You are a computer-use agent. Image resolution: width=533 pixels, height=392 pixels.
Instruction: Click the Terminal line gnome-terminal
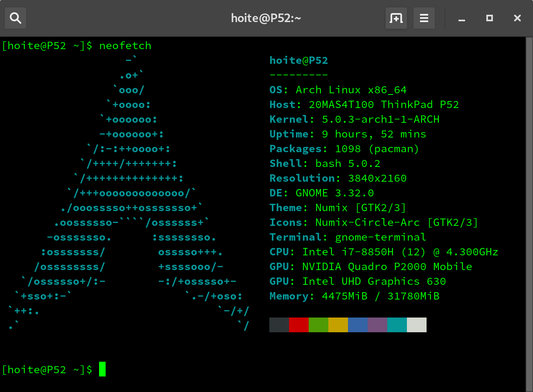pyautogui.click(x=348, y=237)
